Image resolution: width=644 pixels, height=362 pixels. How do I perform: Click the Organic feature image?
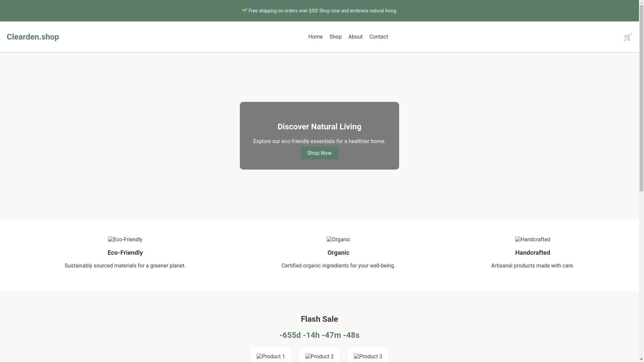point(338,240)
